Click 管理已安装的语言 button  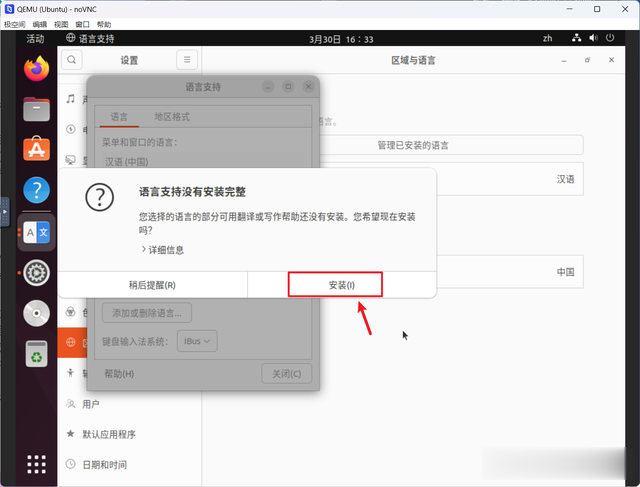413,145
